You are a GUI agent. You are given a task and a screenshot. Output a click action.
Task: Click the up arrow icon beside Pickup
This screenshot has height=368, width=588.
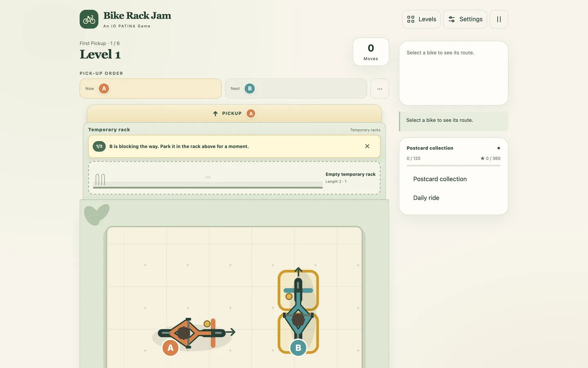coord(215,114)
